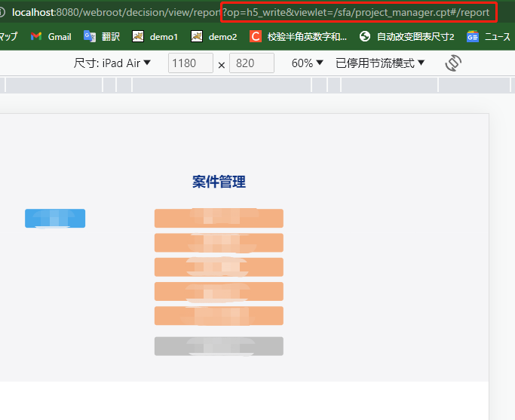This screenshot has width=515, height=420.
Task: Open the demo2 bookmark
Action: 214,36
